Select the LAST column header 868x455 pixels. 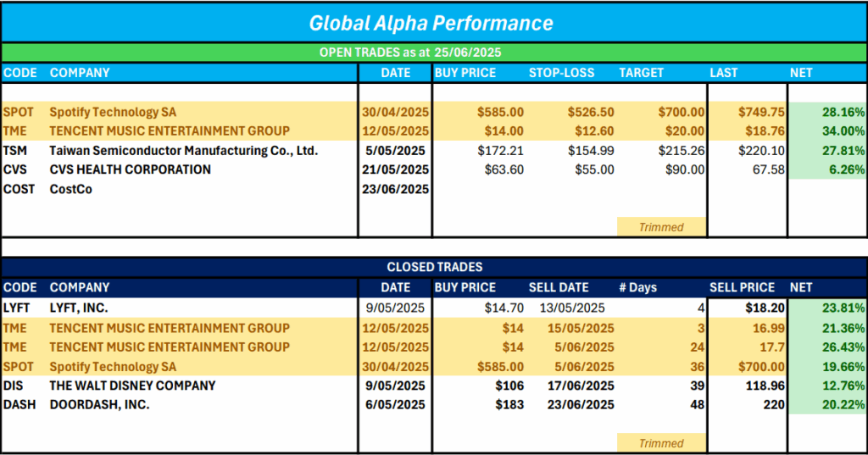[724, 73]
